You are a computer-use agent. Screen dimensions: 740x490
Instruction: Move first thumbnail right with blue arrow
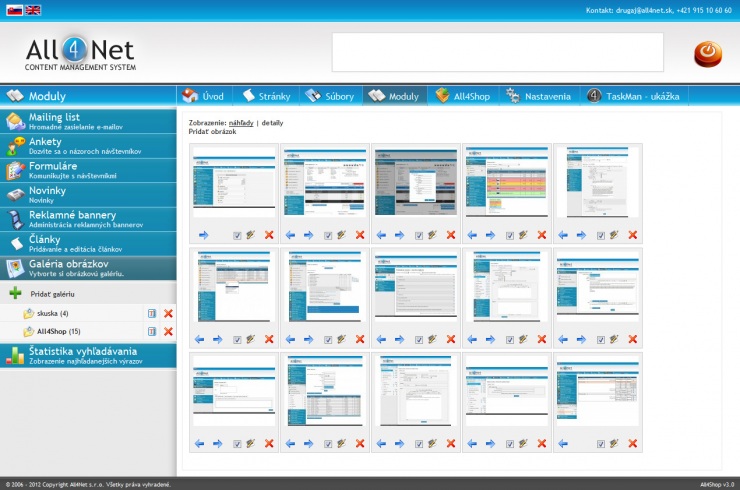pyautogui.click(x=203, y=235)
